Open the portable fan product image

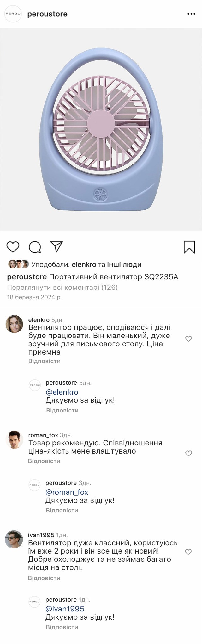point(101,129)
